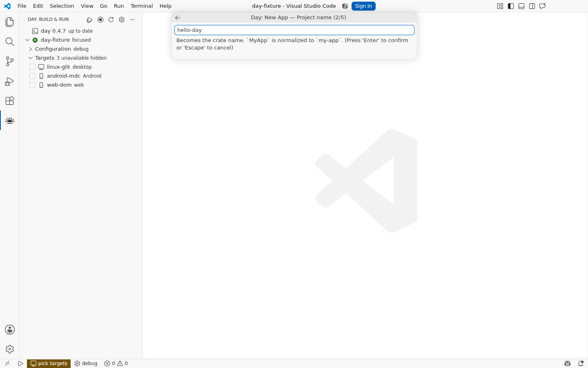Screen dimensions: 588x368
Task: Open the Go menu
Action: coord(104,6)
